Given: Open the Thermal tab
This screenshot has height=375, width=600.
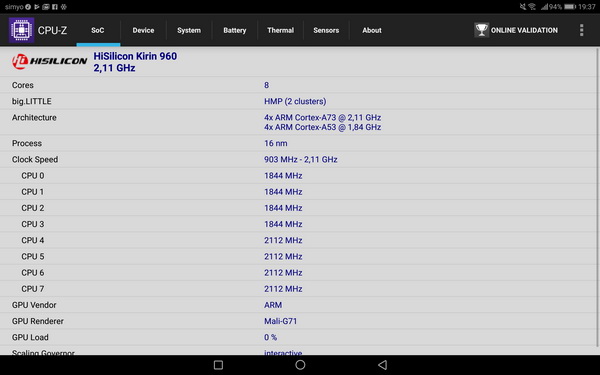Looking at the screenshot, I should 280,30.
